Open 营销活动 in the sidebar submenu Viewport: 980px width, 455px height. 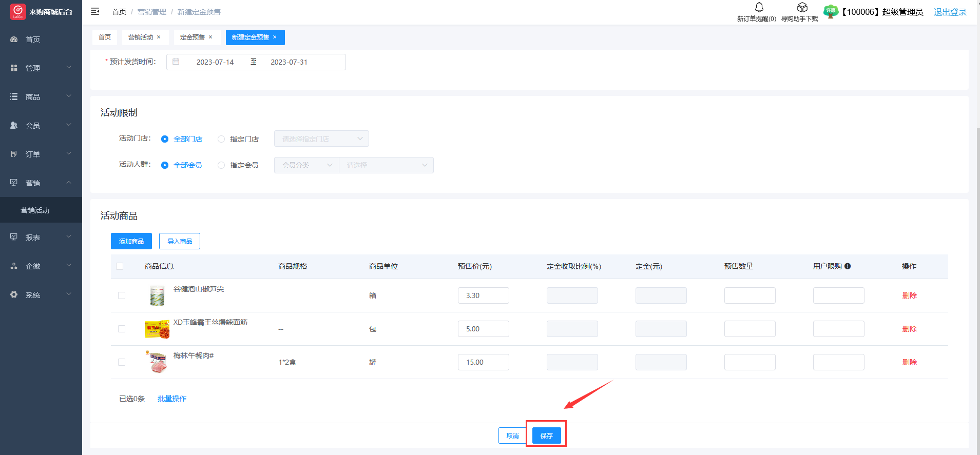pyautogui.click(x=35, y=210)
